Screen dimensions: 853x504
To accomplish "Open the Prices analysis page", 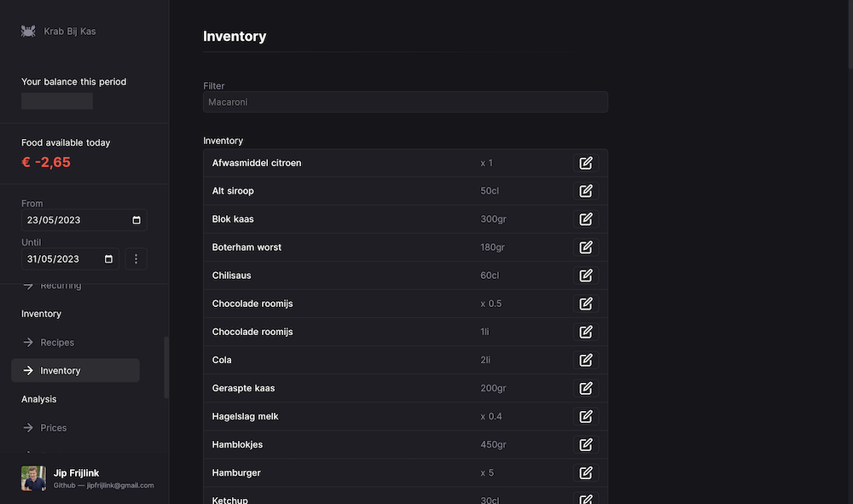I will pyautogui.click(x=53, y=428).
